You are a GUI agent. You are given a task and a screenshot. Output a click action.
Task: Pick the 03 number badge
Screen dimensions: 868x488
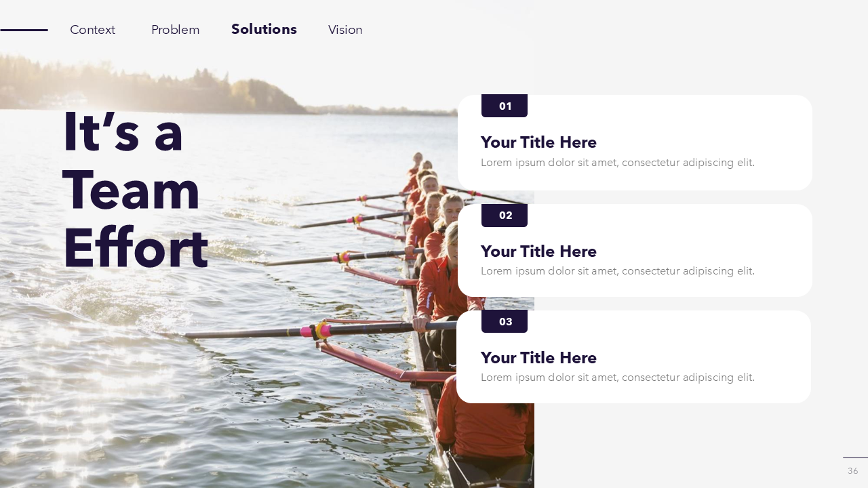click(505, 321)
